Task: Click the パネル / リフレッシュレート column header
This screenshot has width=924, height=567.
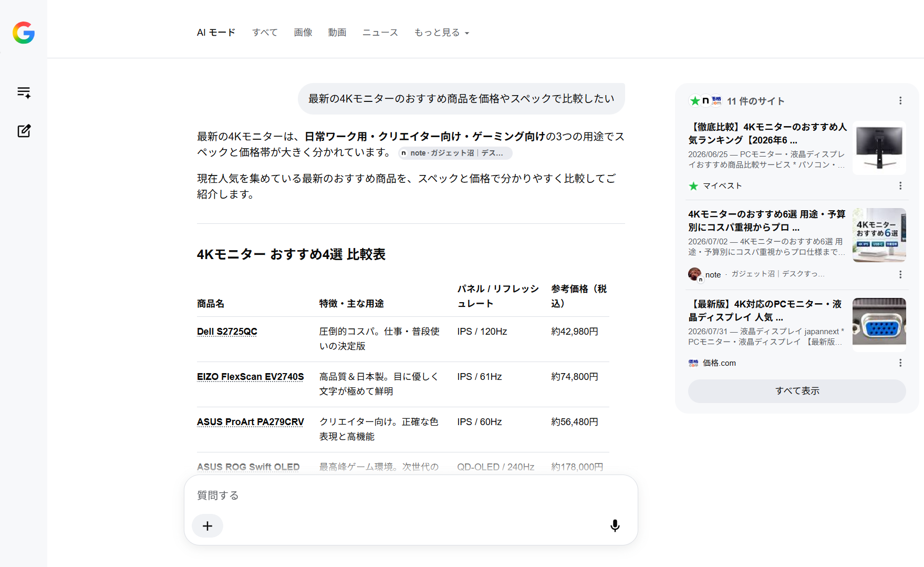Action: coord(498,296)
